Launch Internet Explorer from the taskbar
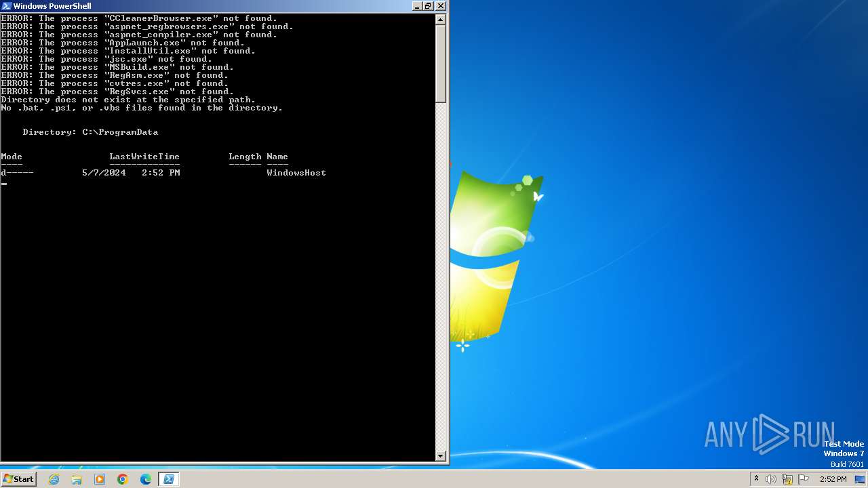 pos(54,479)
